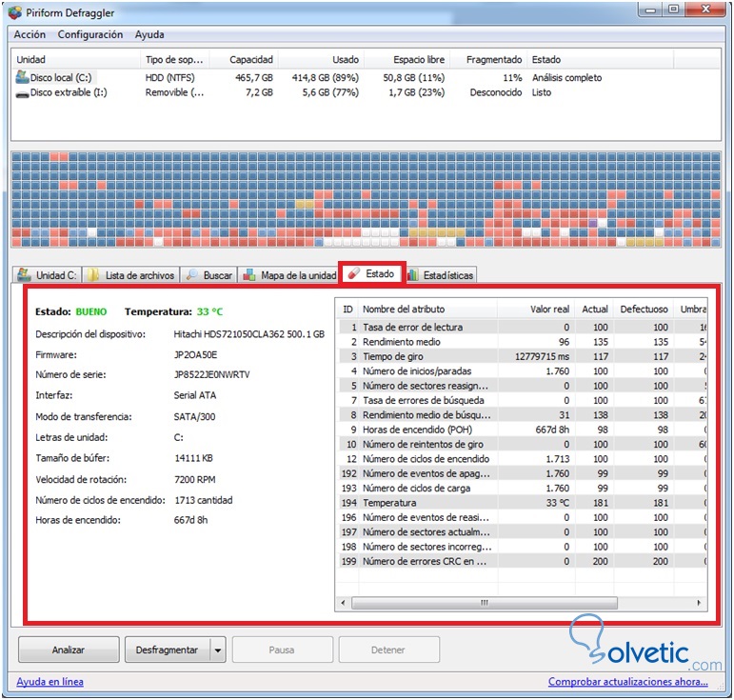734x700 pixels.
Task: Select the Tiempo de giro row
Action: (x=522, y=356)
